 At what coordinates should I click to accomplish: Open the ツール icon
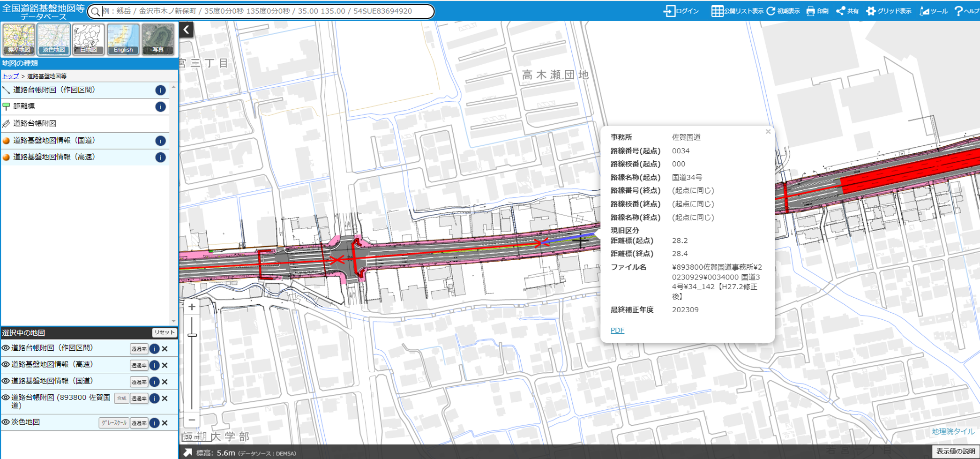pyautogui.click(x=924, y=10)
